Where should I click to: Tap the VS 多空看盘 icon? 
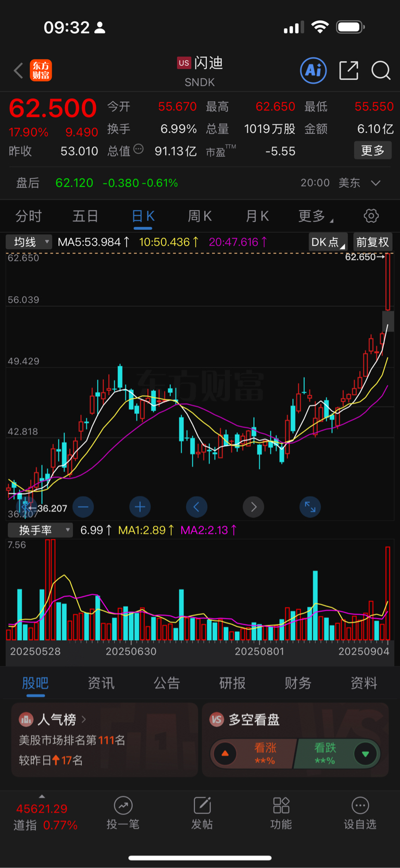(x=217, y=720)
